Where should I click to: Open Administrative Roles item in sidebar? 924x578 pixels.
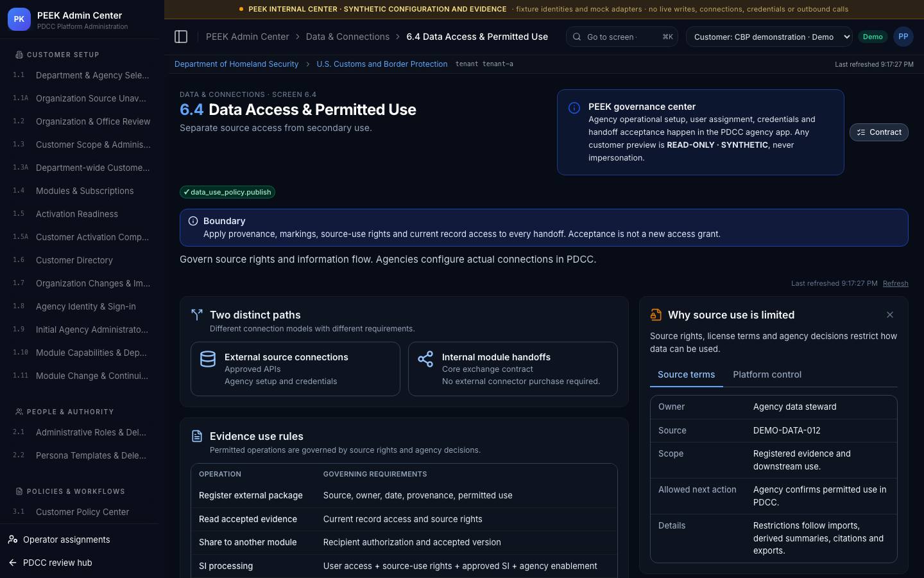(82, 432)
